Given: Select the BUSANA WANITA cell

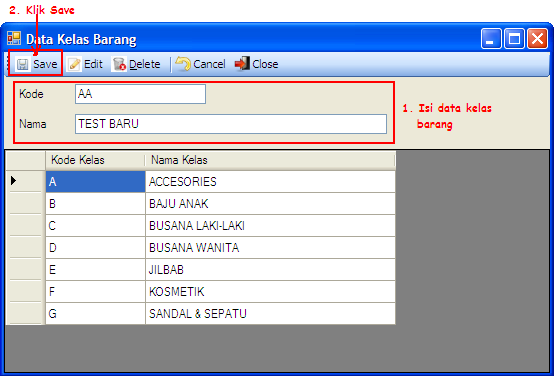Looking at the screenshot, I should tap(270, 247).
